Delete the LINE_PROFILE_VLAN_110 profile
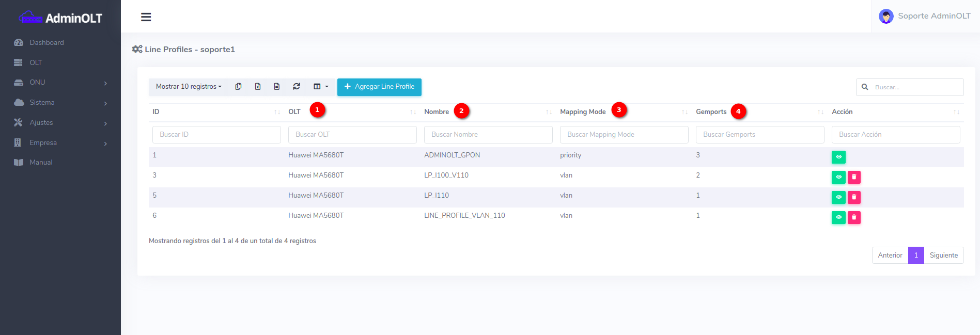 click(x=854, y=217)
